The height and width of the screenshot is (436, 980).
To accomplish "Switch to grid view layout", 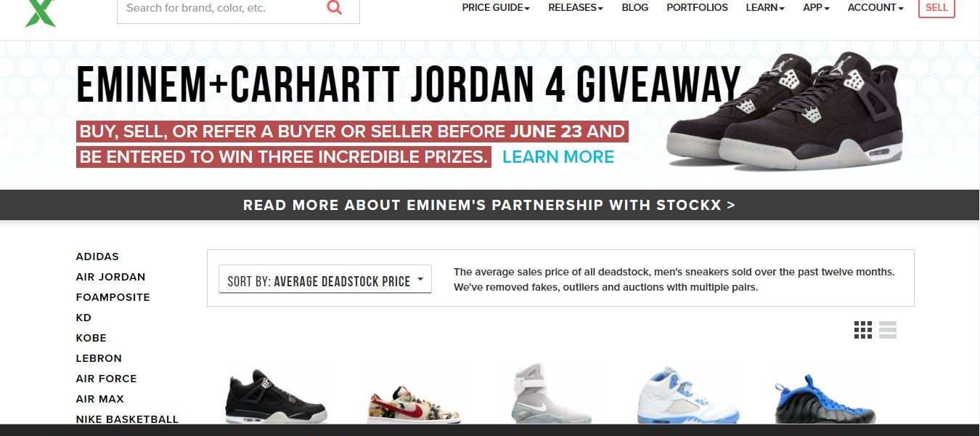I will point(863,330).
